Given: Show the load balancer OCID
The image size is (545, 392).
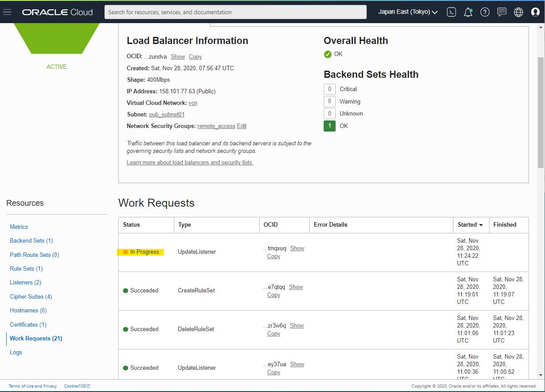Looking at the screenshot, I should [x=178, y=56].
